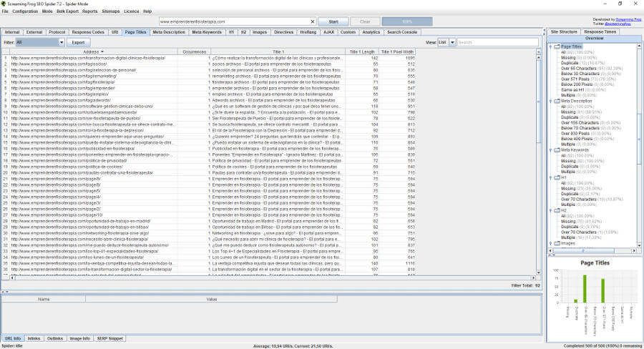Click the Export button
The height and width of the screenshot is (349, 644).
(78, 42)
